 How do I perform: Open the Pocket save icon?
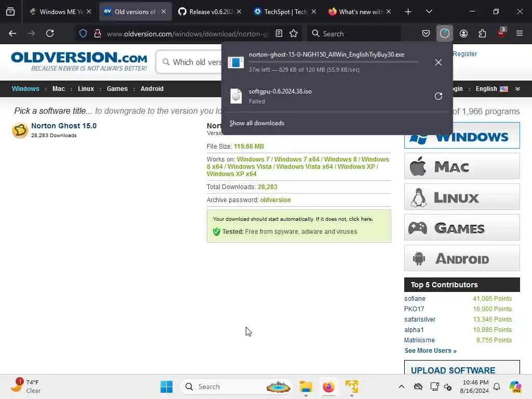426,33
